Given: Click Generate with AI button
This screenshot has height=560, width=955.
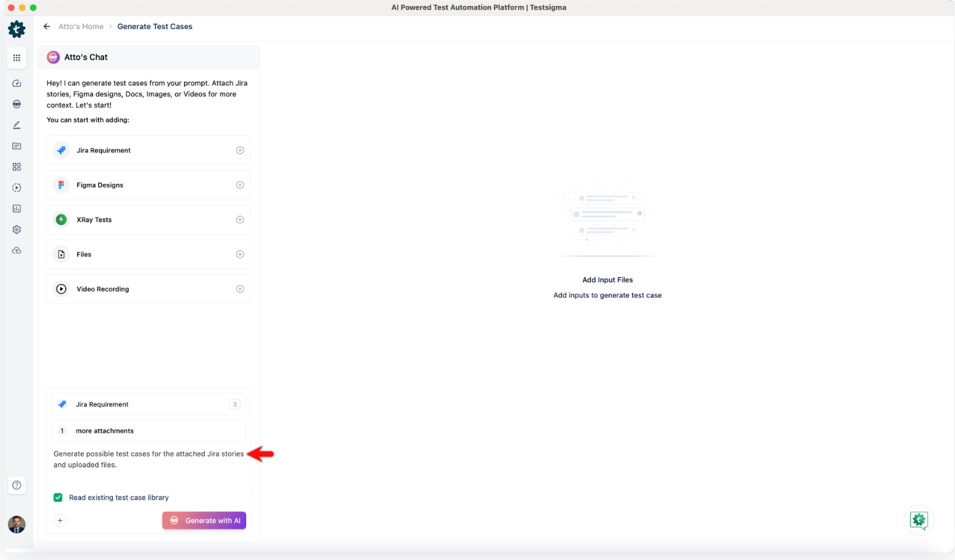Looking at the screenshot, I should [x=204, y=521].
